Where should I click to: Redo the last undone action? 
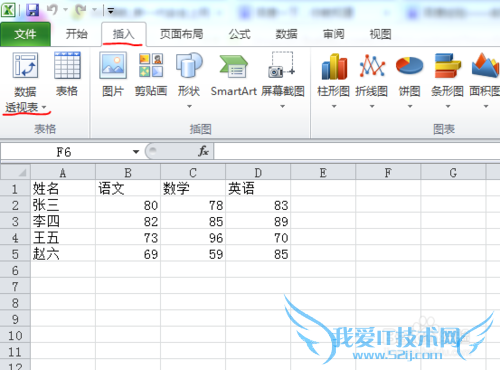pyautogui.click(x=81, y=10)
